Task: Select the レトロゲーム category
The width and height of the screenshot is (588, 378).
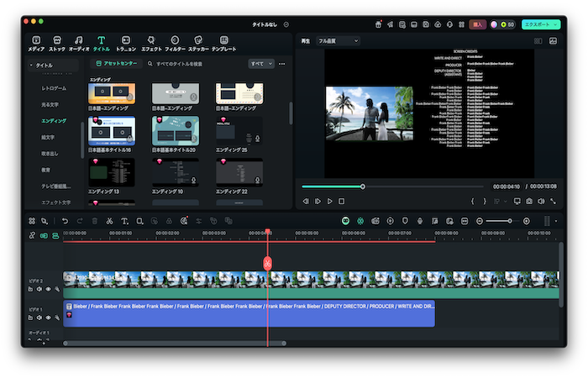Action: pos(54,88)
